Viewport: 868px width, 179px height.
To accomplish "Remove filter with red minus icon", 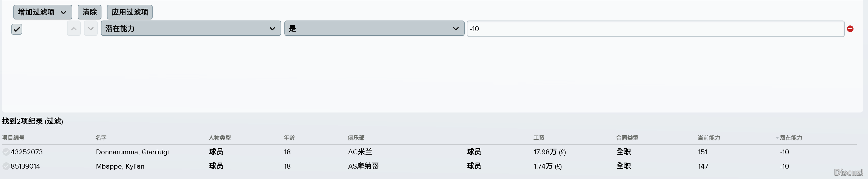I will pyautogui.click(x=850, y=29).
